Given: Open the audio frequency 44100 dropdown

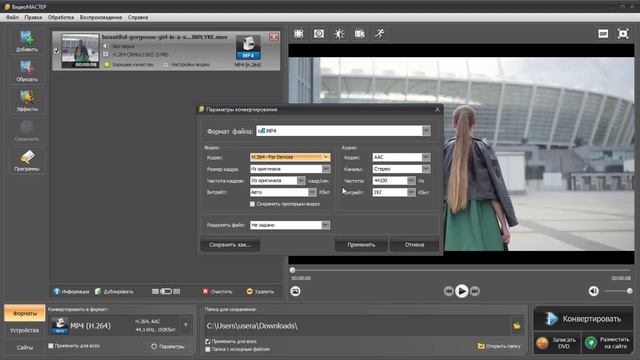Looking at the screenshot, I should tap(393, 180).
